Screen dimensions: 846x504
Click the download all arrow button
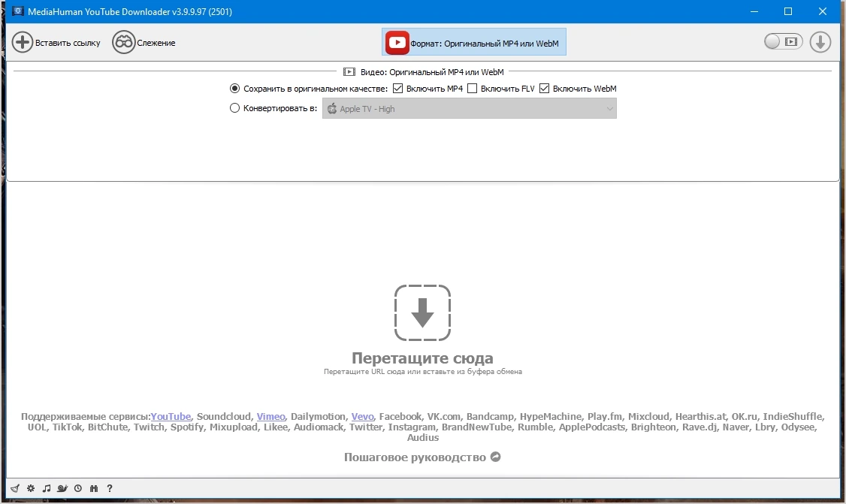tap(820, 42)
